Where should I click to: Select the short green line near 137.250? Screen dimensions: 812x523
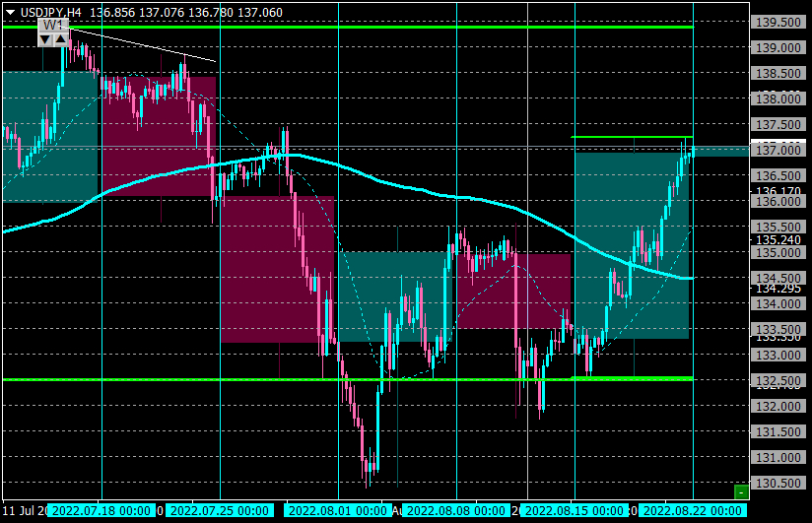(x=632, y=137)
